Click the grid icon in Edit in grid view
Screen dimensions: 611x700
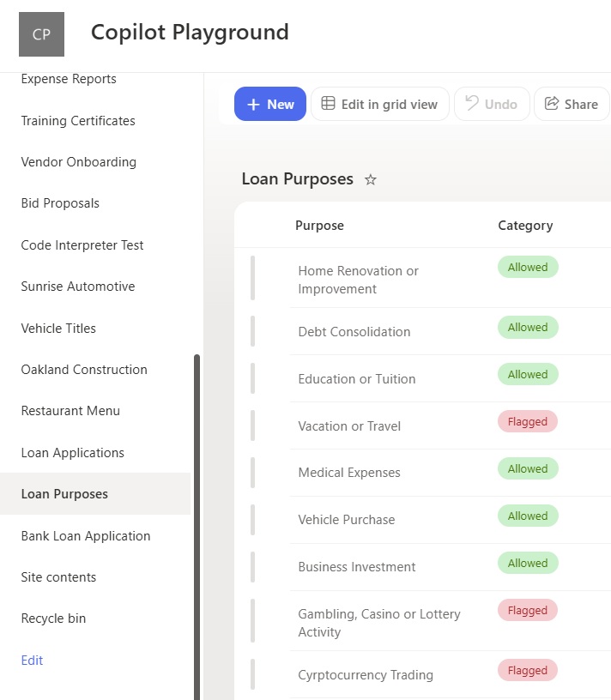328,103
